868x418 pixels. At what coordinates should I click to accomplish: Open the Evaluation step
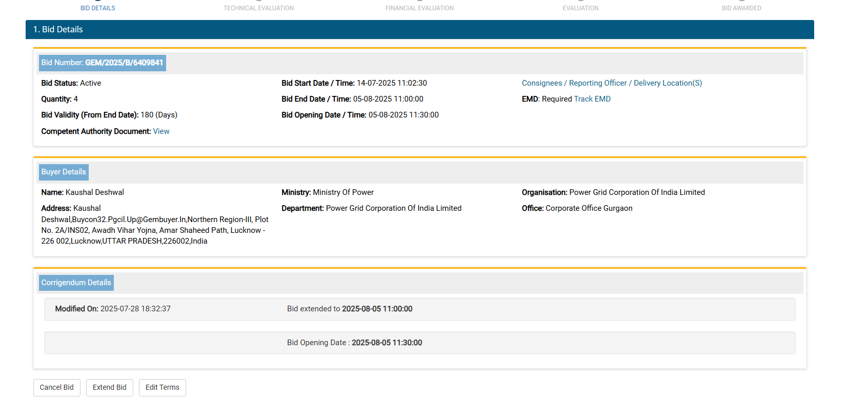click(x=580, y=8)
